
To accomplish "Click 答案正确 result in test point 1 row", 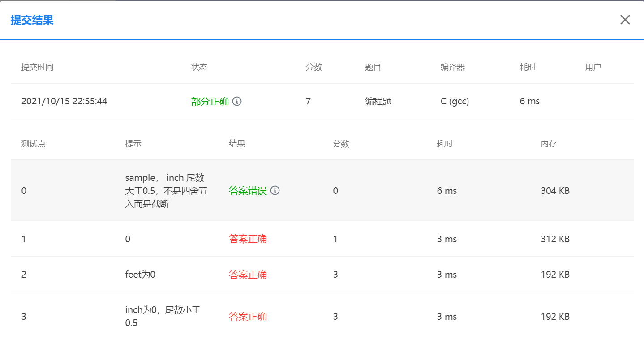I will click(248, 239).
